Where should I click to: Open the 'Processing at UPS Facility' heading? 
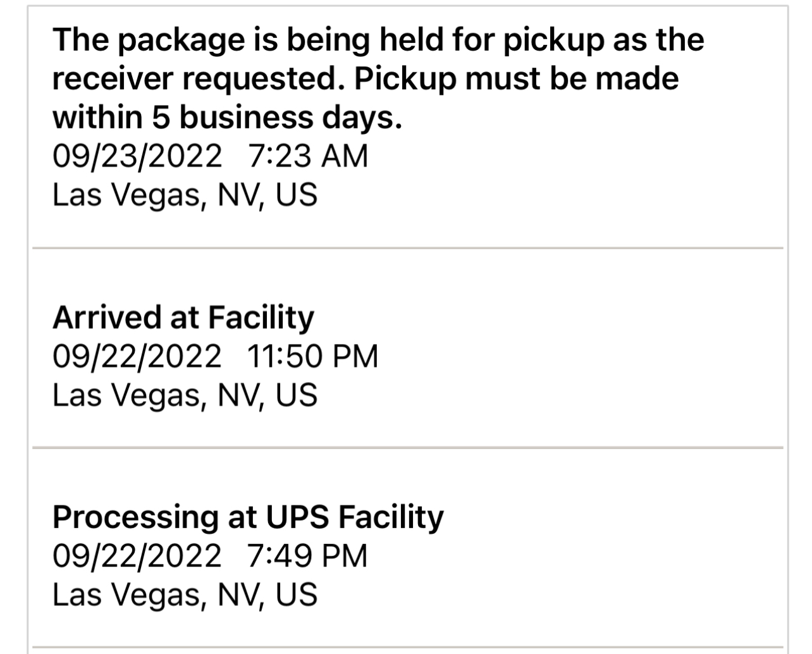[x=249, y=517]
